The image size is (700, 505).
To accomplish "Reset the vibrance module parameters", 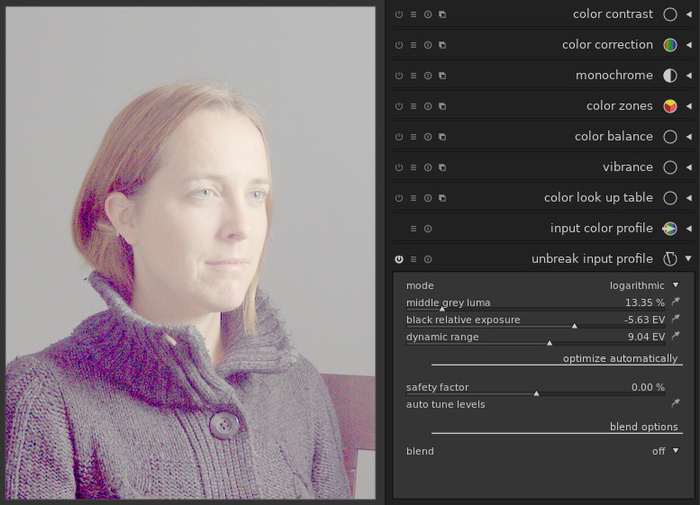I will [x=428, y=168].
